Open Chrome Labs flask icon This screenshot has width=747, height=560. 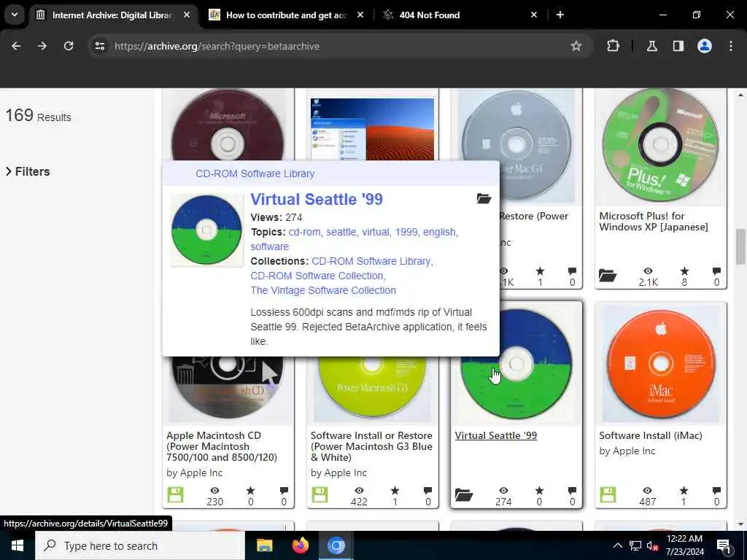point(651,46)
